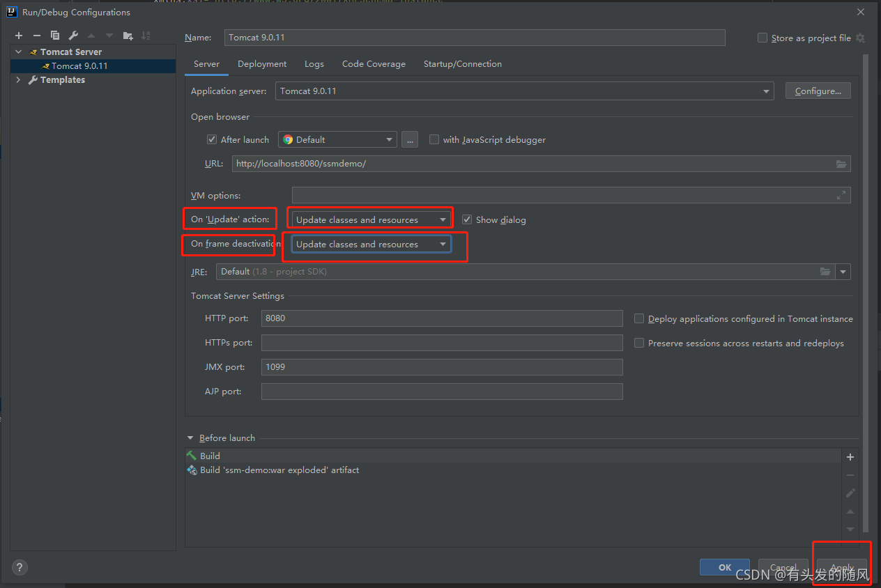Image resolution: width=881 pixels, height=588 pixels.
Task: Open the Application server dropdown
Action: (524, 91)
